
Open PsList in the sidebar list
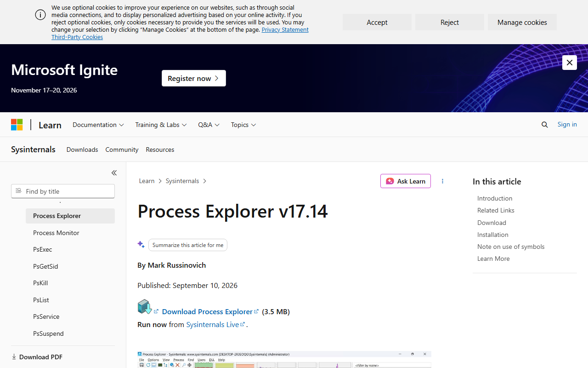point(70,300)
